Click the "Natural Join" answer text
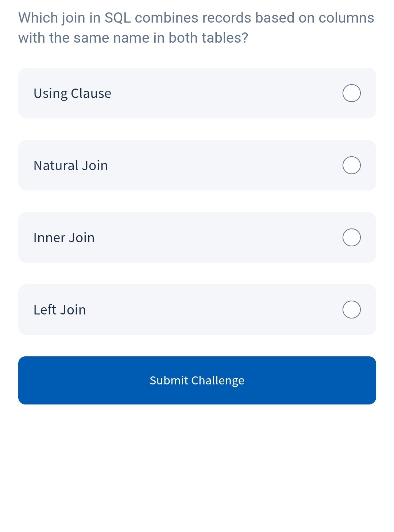The height and width of the screenshot is (532, 394). (70, 165)
